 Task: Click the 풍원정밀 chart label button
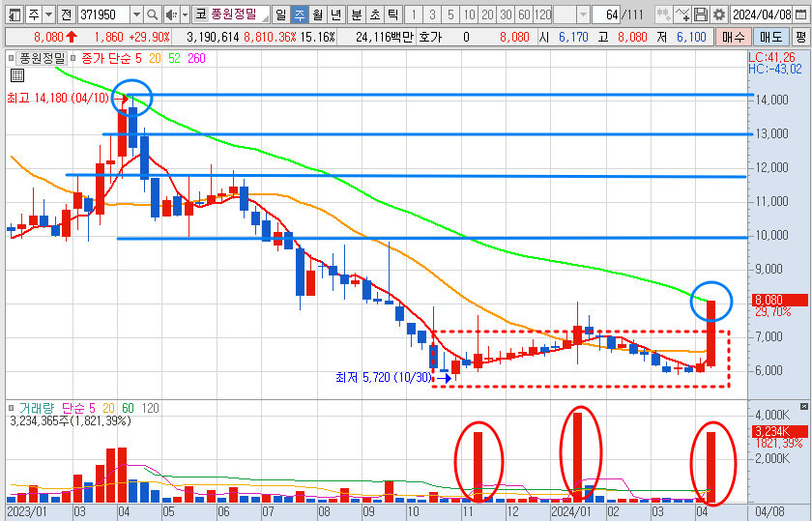pos(43,58)
